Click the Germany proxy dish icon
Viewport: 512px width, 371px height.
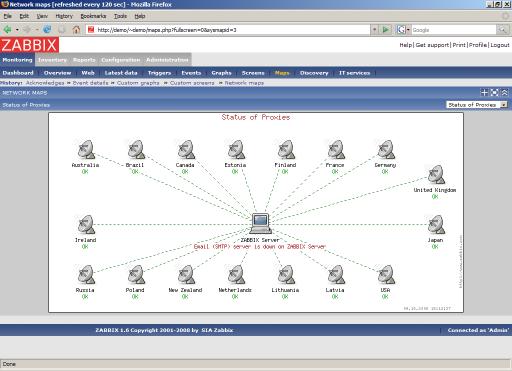(x=386, y=150)
